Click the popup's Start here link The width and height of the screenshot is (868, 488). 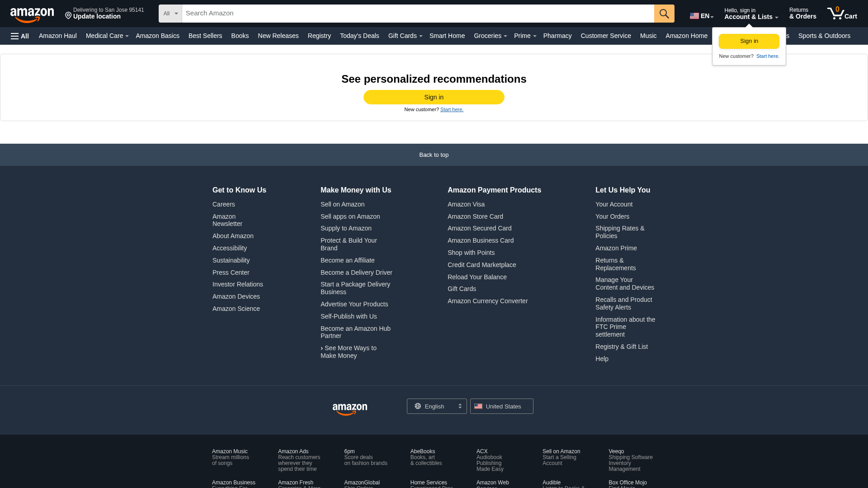(x=768, y=56)
